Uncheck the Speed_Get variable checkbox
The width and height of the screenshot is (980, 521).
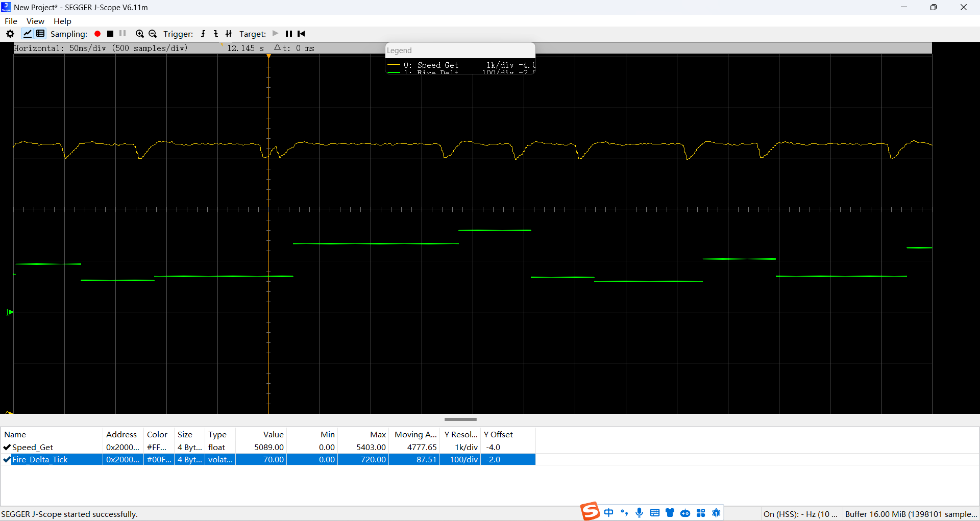[7, 447]
